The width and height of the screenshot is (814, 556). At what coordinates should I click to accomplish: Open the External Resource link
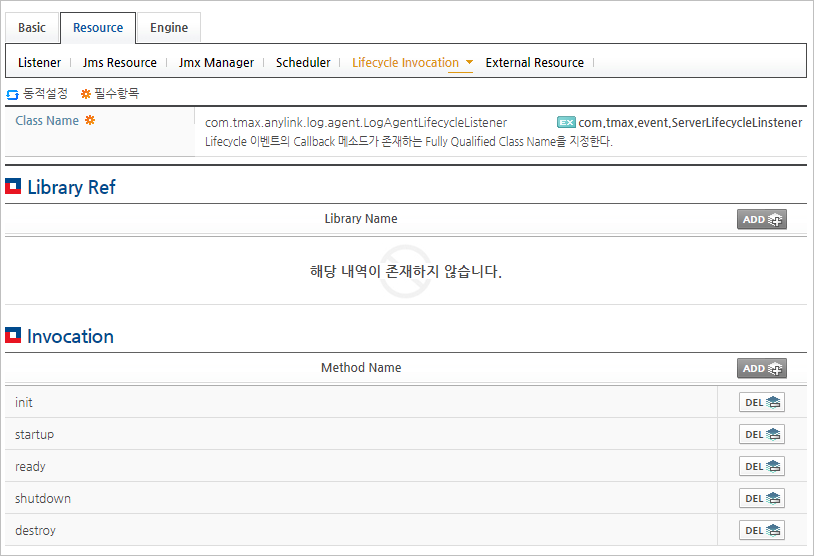click(x=534, y=62)
